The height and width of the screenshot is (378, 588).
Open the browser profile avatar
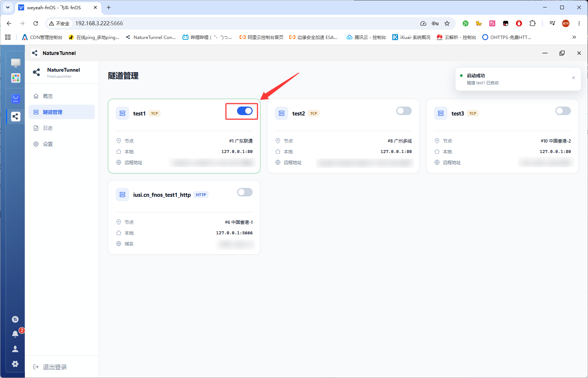coord(566,23)
